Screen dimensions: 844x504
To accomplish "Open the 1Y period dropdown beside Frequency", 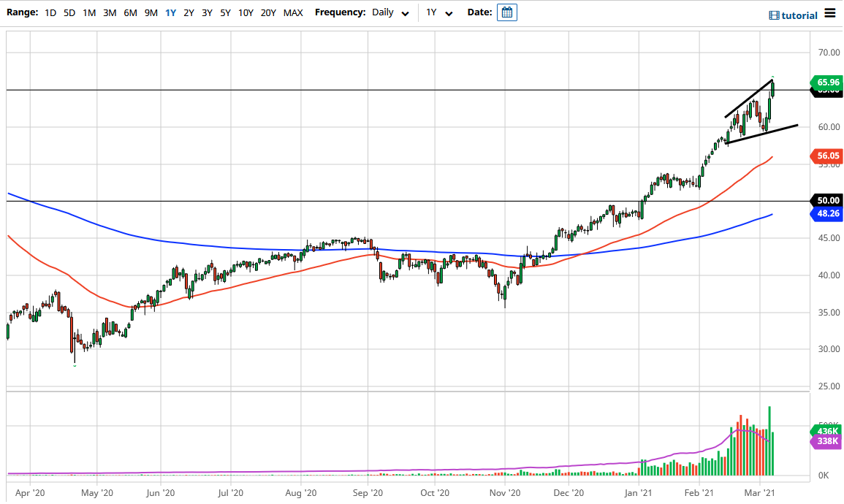I will 438,12.
